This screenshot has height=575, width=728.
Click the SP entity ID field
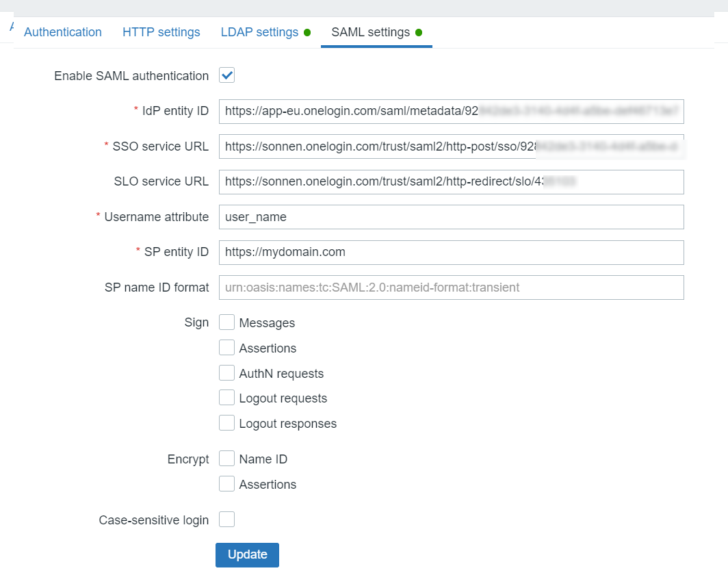pyautogui.click(x=452, y=252)
